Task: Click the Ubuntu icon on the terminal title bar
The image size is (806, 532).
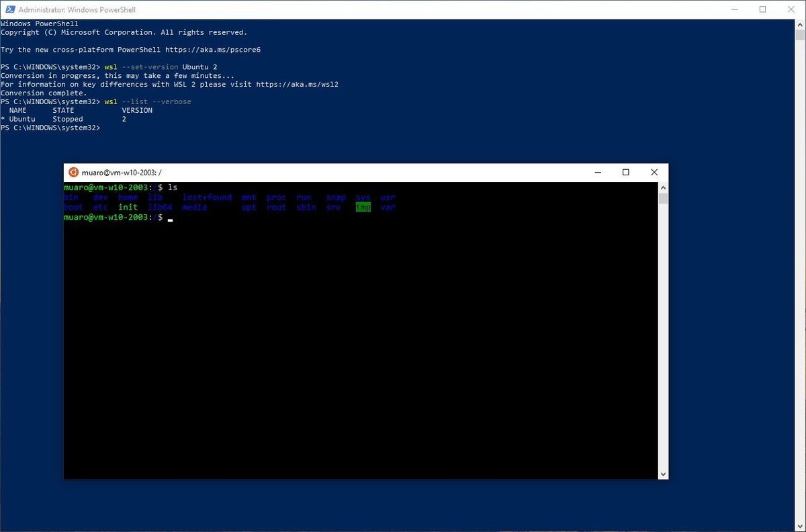Action: pos(73,172)
